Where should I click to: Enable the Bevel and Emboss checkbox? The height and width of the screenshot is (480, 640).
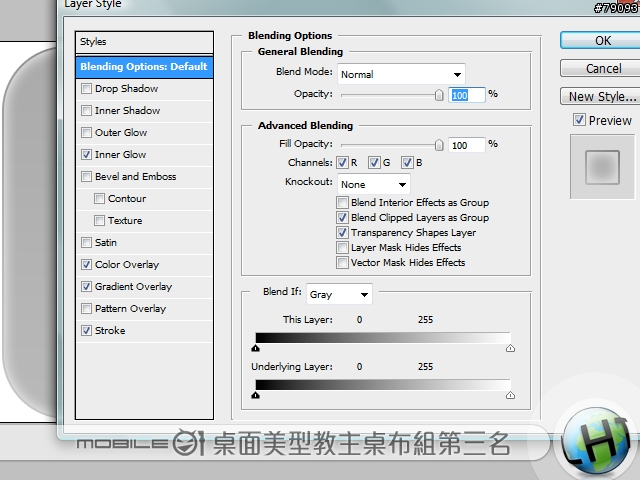pyautogui.click(x=86, y=177)
